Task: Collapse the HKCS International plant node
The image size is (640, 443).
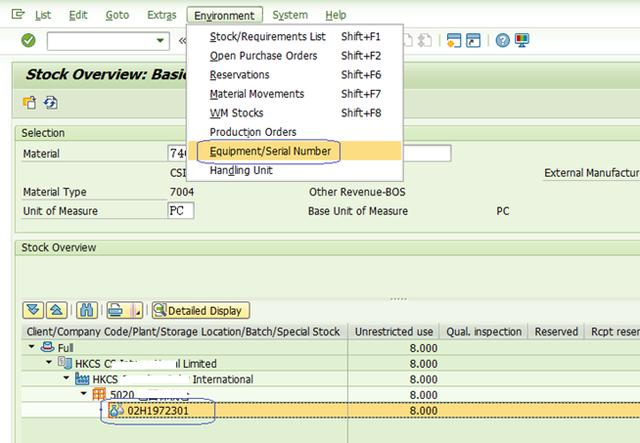Action: [x=66, y=379]
